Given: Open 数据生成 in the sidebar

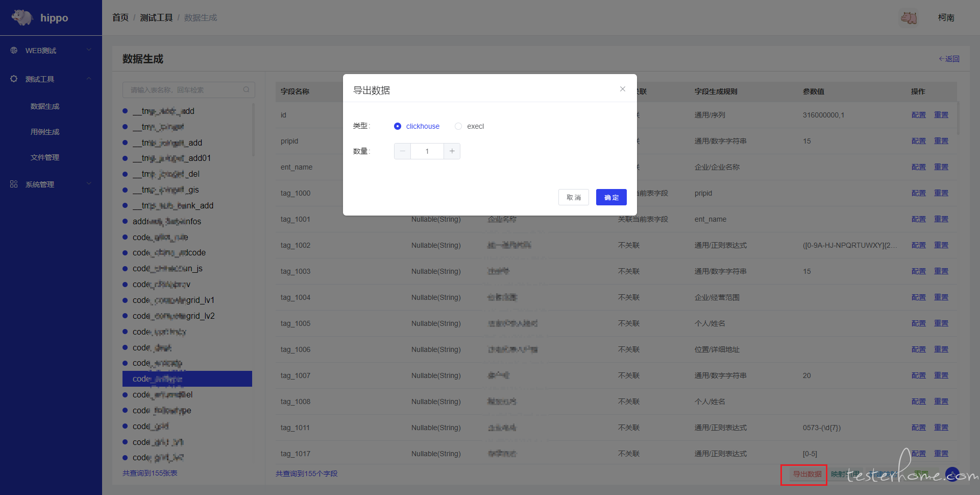Looking at the screenshot, I should pos(45,106).
